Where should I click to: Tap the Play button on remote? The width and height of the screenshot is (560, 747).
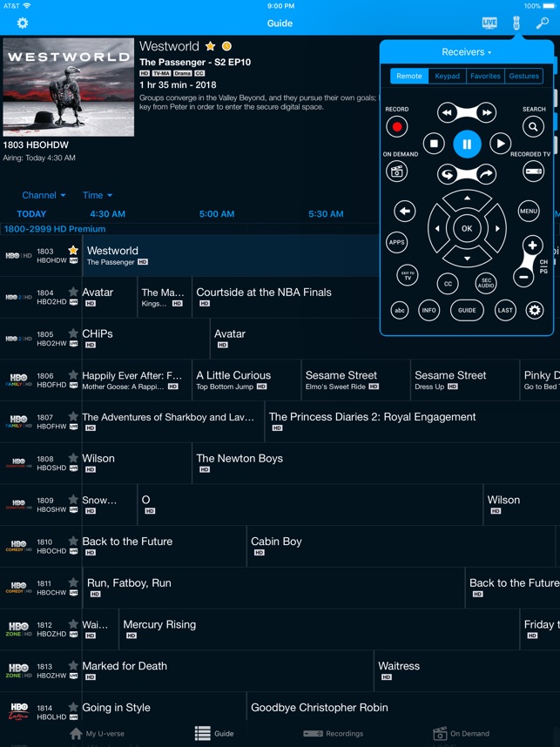point(500,144)
